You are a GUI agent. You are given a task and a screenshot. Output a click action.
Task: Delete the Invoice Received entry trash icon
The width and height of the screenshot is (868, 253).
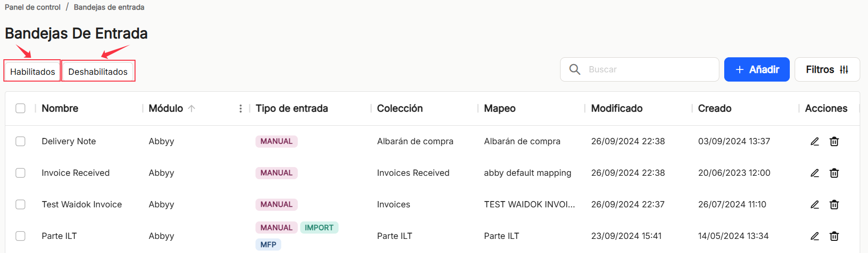pyautogui.click(x=834, y=173)
